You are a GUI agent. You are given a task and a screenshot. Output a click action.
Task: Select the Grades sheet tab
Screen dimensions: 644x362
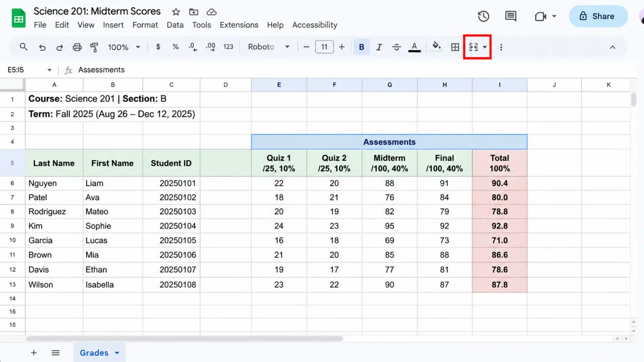tap(94, 353)
